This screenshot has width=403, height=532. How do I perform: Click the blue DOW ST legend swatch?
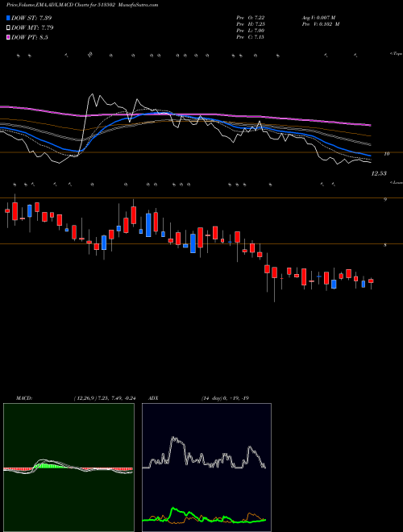[9, 18]
